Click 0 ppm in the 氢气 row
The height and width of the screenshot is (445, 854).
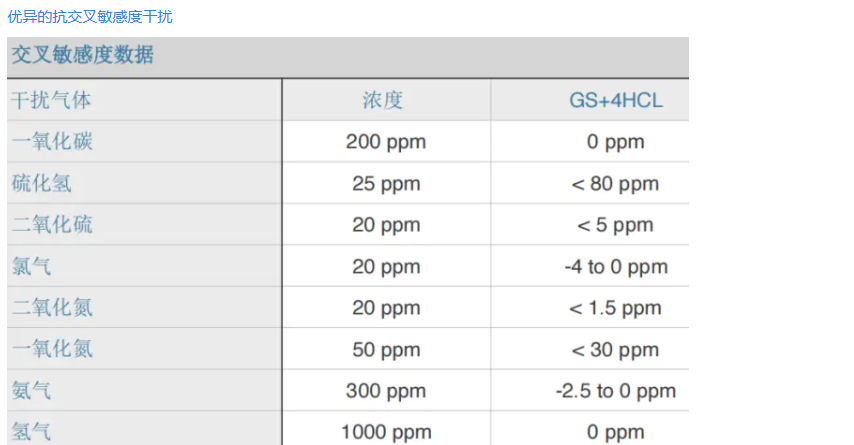pos(616,433)
